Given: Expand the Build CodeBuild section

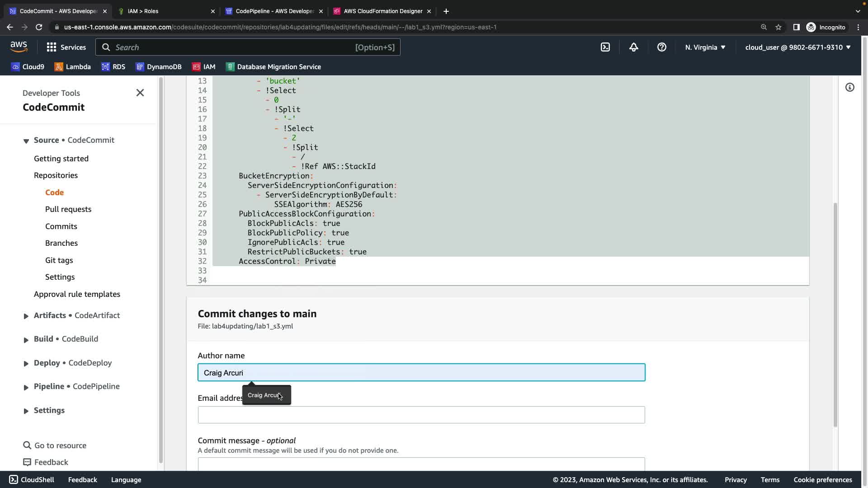Looking at the screenshot, I should click(26, 339).
